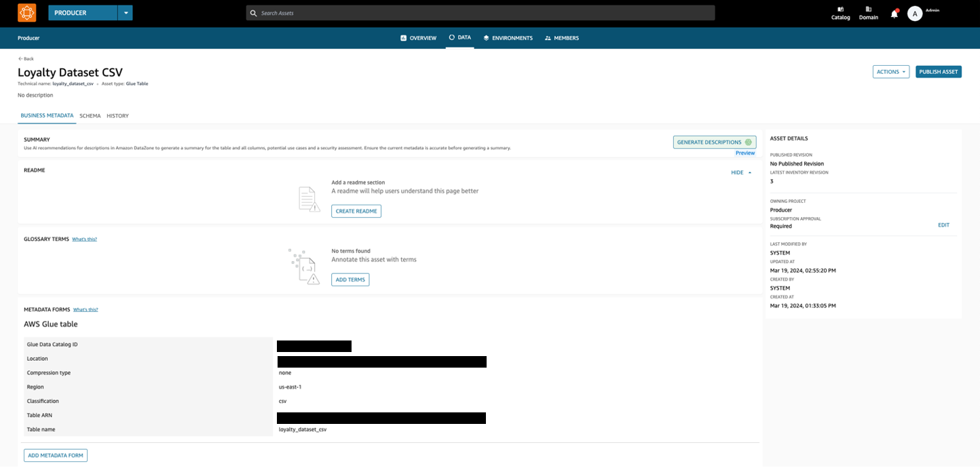Screen dimensions: 980x468
Task: Switch to the DATA tab
Action: pyautogui.click(x=459, y=37)
